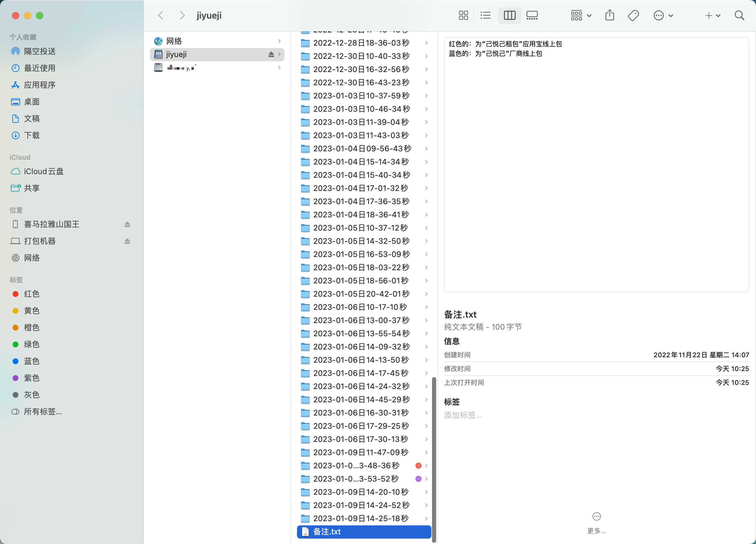Open the group-by options dropdown
Image resolution: width=756 pixels, height=544 pixels.
click(581, 15)
